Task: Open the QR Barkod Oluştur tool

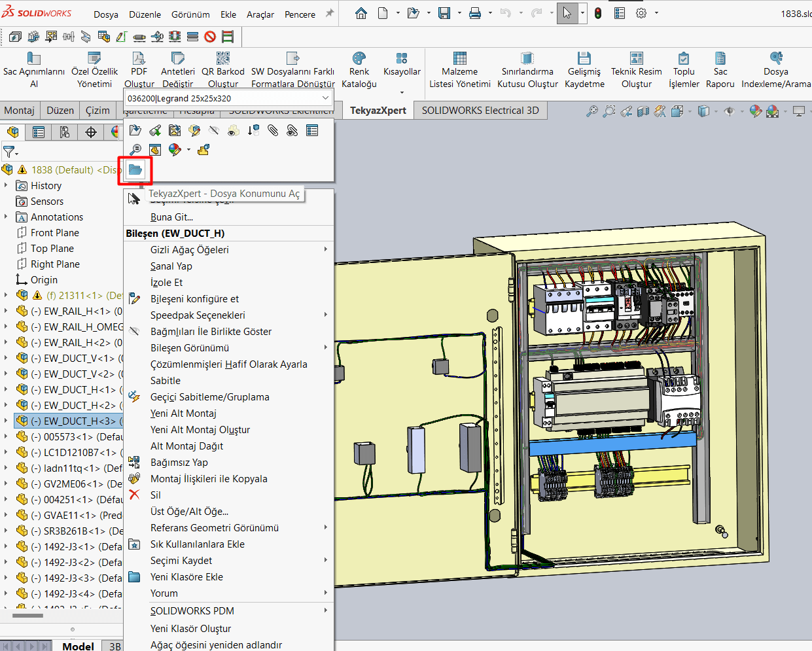Action: pyautogui.click(x=223, y=70)
